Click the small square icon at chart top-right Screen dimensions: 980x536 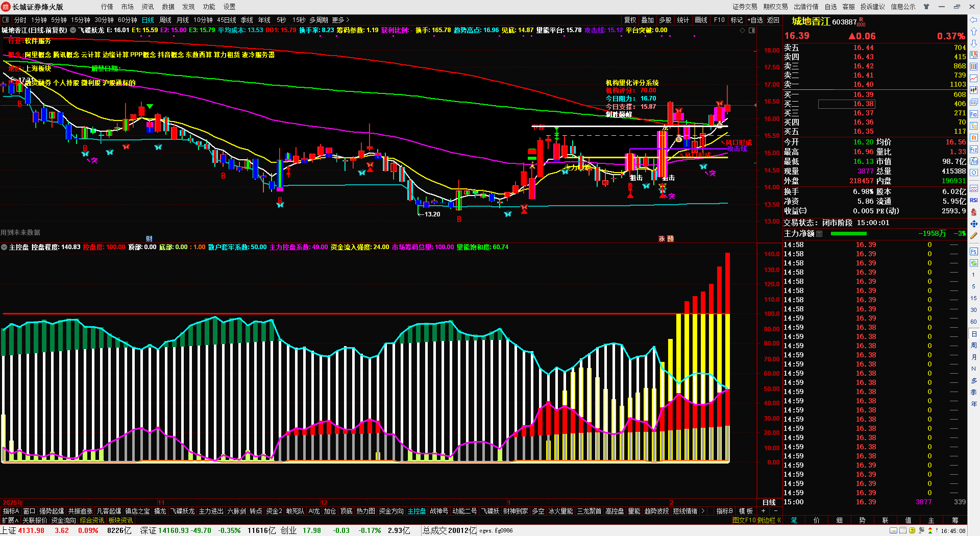click(x=752, y=31)
